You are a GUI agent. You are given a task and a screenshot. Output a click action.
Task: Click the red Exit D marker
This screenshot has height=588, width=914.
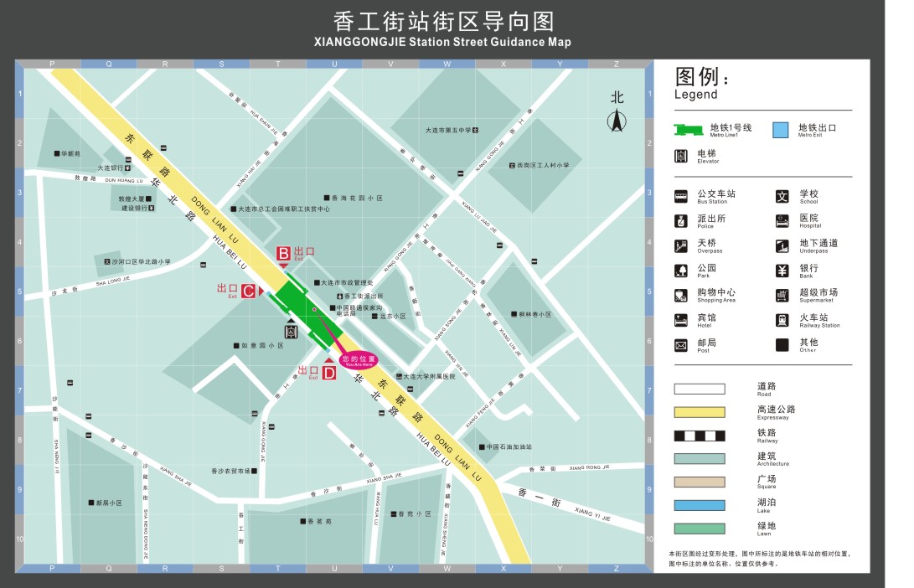click(328, 372)
